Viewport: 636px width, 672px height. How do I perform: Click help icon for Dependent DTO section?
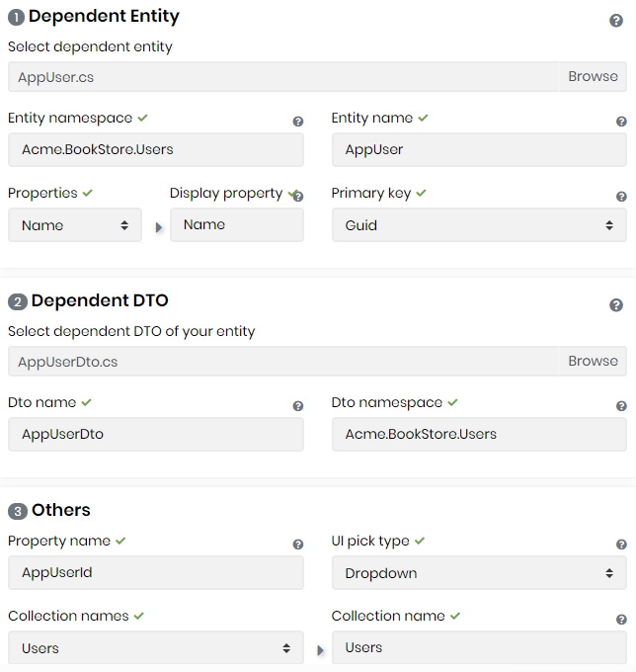(616, 305)
